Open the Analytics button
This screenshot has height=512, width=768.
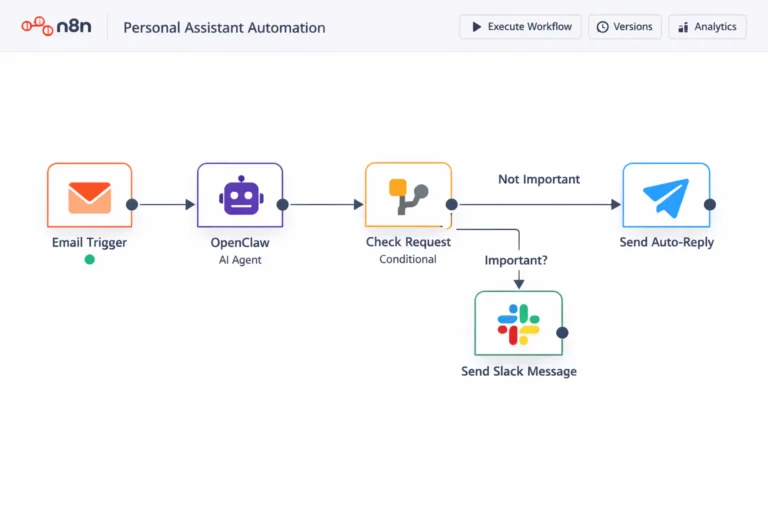pyautogui.click(x=707, y=26)
